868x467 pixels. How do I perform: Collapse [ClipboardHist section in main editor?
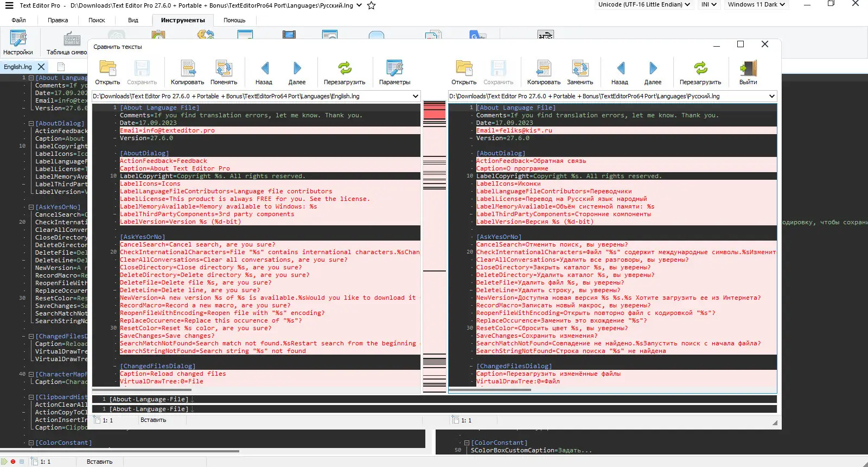coord(31,397)
